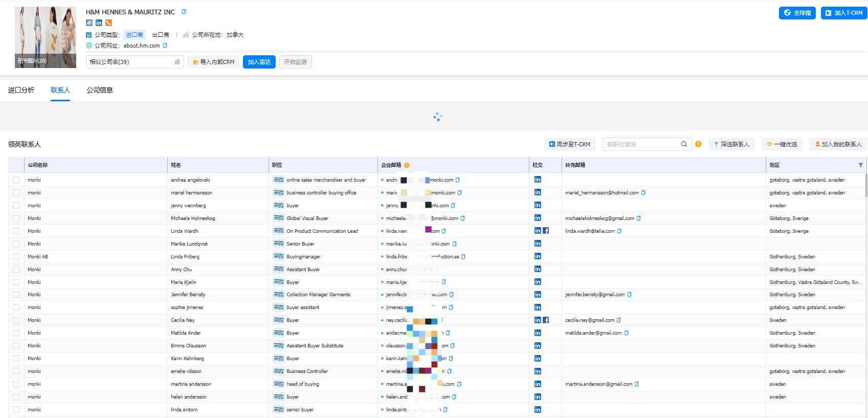The image size is (868, 418).
Task: Click the 全球搜 button
Action: tap(797, 13)
